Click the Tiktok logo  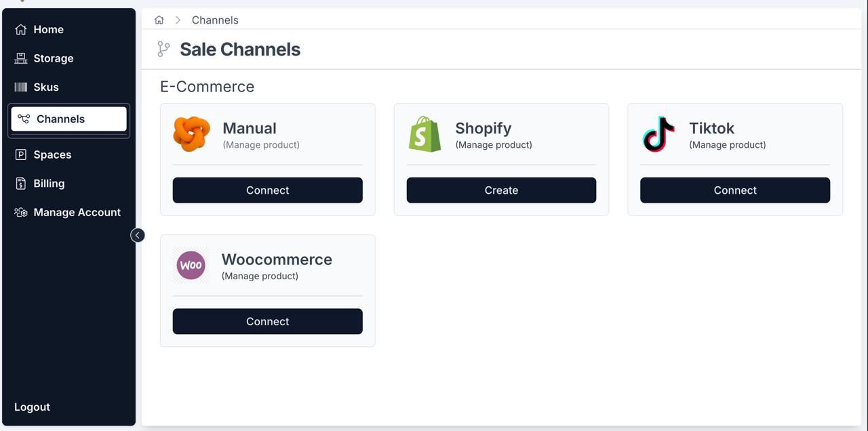(658, 134)
